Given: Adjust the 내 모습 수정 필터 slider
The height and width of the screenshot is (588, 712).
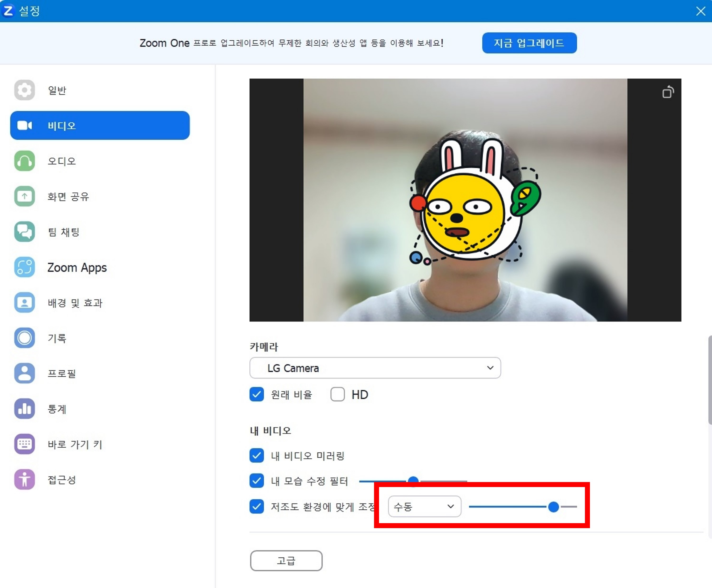Looking at the screenshot, I should 413,481.
